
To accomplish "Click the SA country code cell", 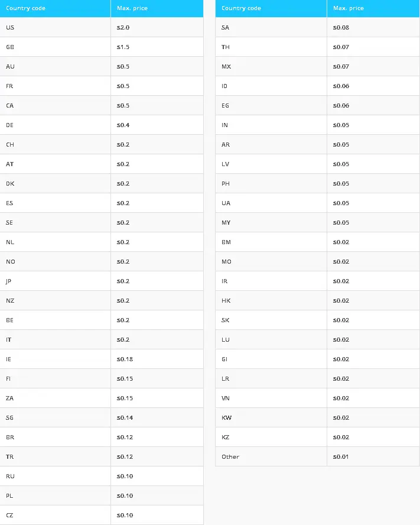I will coord(271,27).
